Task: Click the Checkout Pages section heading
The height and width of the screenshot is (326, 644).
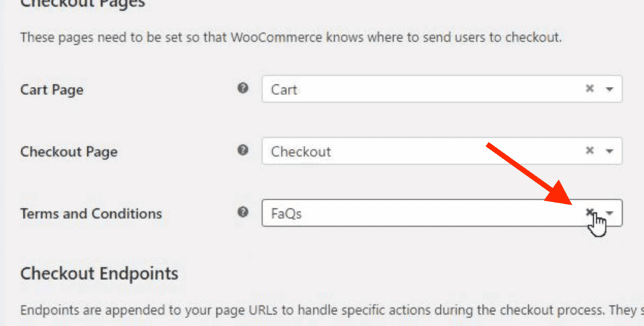Action: tap(82, 4)
